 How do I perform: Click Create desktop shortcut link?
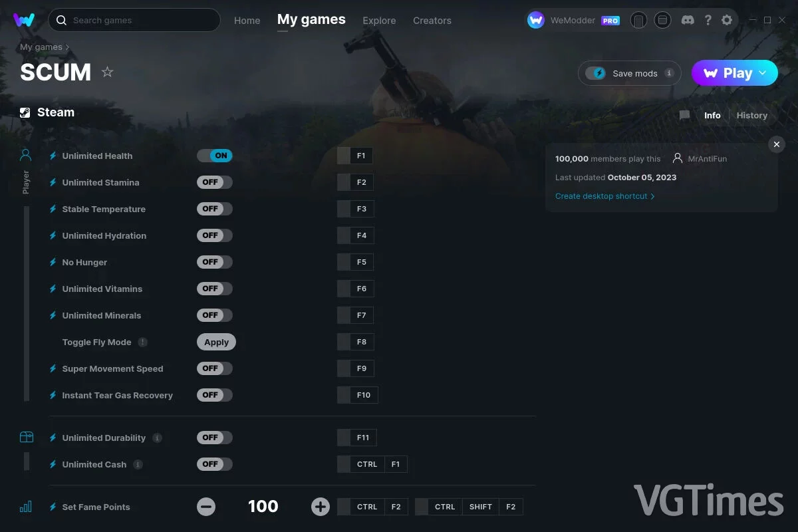click(605, 196)
